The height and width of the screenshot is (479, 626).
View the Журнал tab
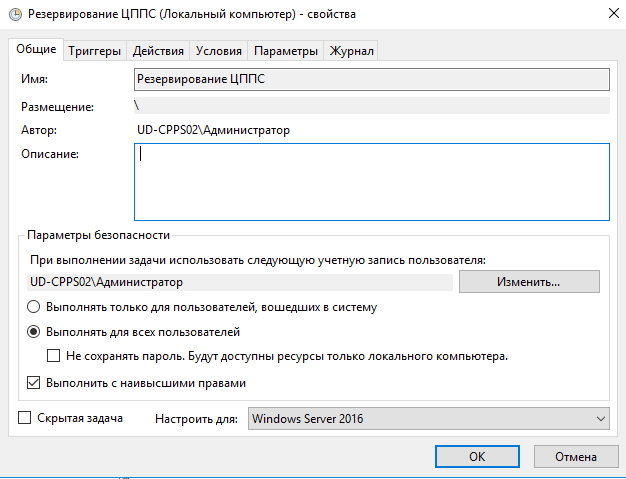351,51
